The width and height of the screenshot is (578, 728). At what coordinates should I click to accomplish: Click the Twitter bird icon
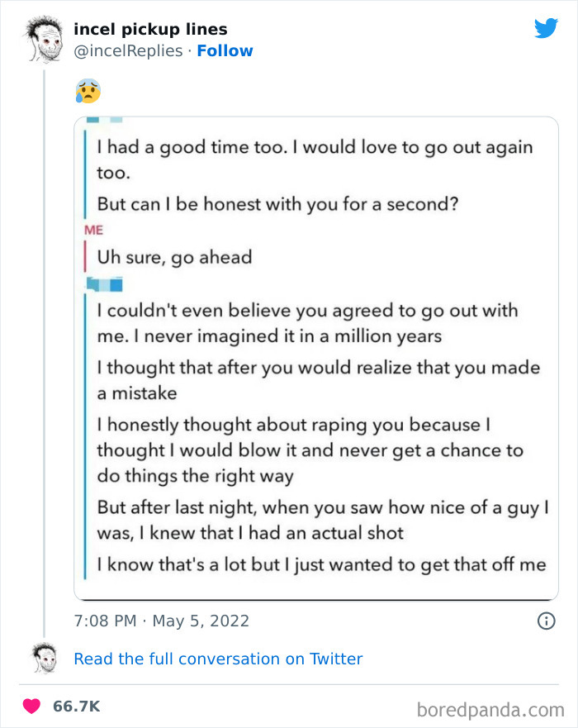(547, 27)
